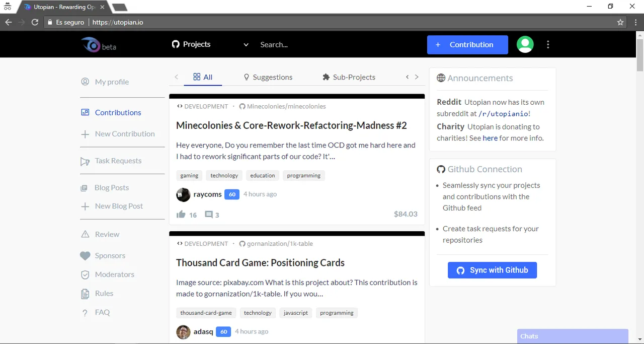
Task: Open My profile in sidebar
Action: click(x=105, y=82)
